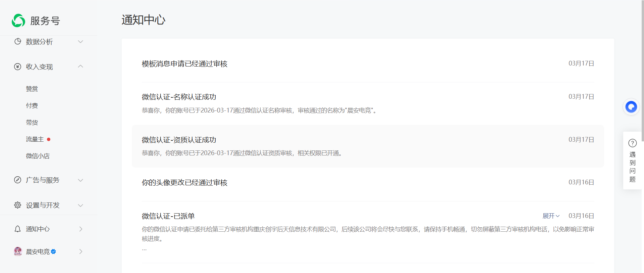Collapse the 收入变现 menu chevron
This screenshot has height=273, width=644.
[x=80, y=66]
